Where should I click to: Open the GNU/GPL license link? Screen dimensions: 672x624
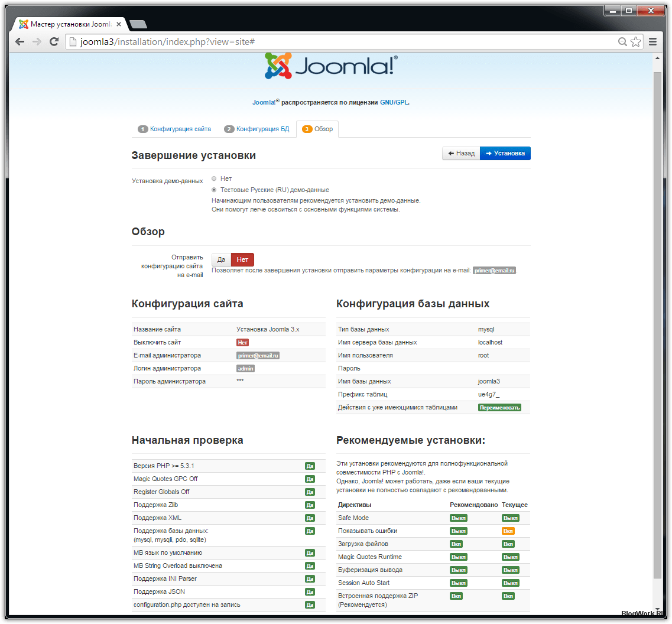click(x=394, y=102)
